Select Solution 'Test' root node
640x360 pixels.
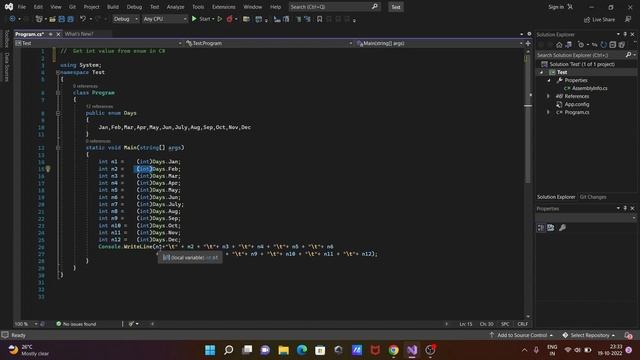click(582, 64)
